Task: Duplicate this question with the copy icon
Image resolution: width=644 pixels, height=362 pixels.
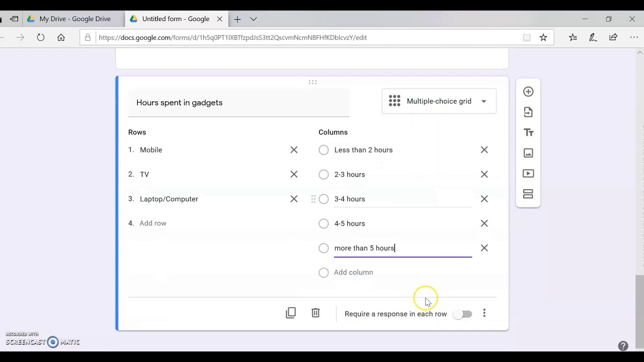Action: (x=291, y=313)
